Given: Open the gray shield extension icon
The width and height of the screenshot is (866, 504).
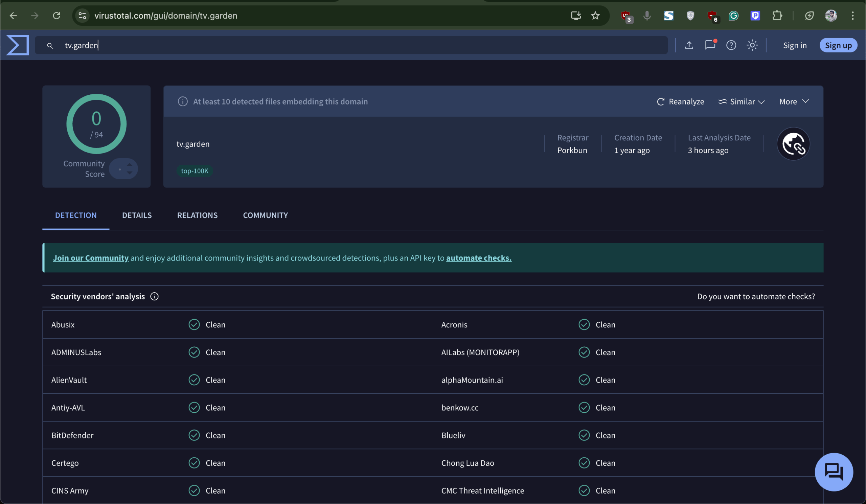Looking at the screenshot, I should coord(690,16).
